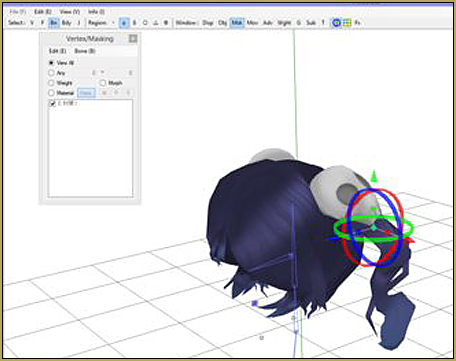Click the Fx effects toolbar button
The width and height of the screenshot is (456, 361).
tap(357, 23)
